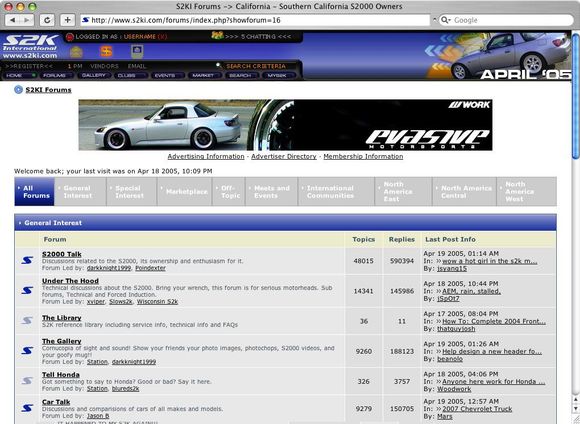Click the HOME nav button
Viewport: 580px width, 424px height.
tap(20, 75)
